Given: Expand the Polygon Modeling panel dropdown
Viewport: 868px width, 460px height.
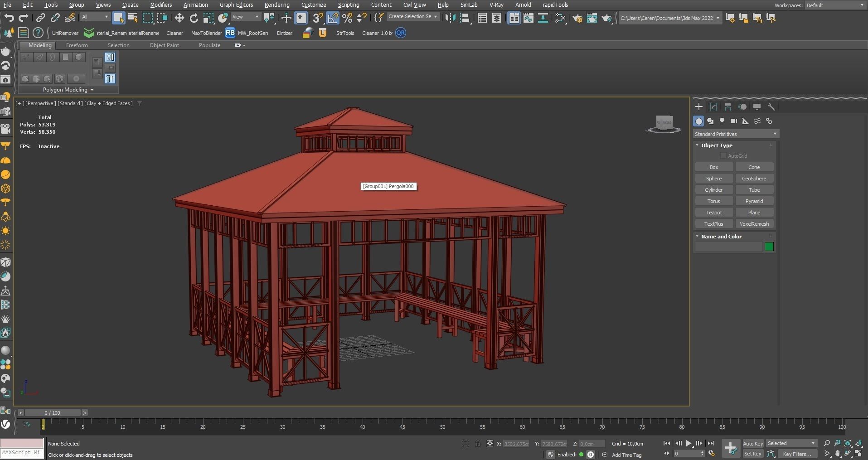Looking at the screenshot, I should 68,90.
